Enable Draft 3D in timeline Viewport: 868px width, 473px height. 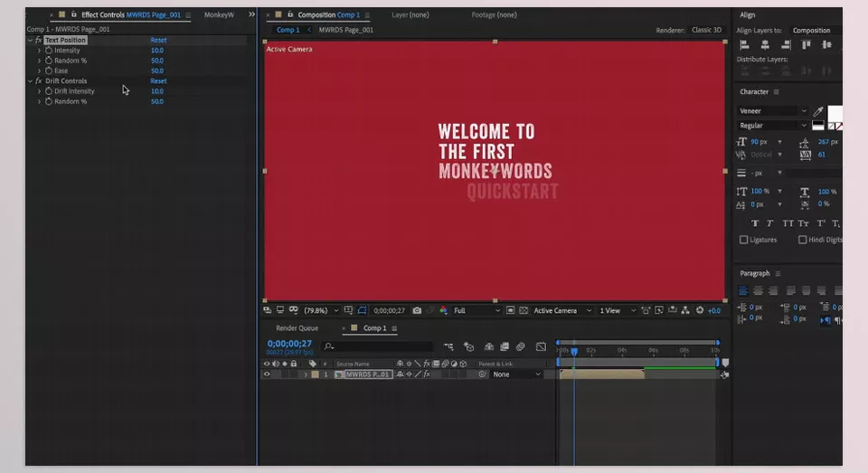(x=469, y=346)
